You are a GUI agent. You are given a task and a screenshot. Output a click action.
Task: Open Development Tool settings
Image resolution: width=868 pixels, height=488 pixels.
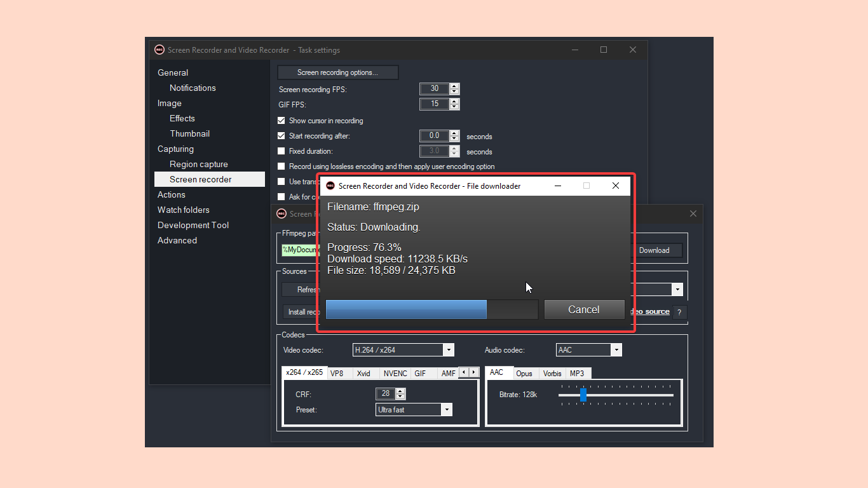click(193, 225)
